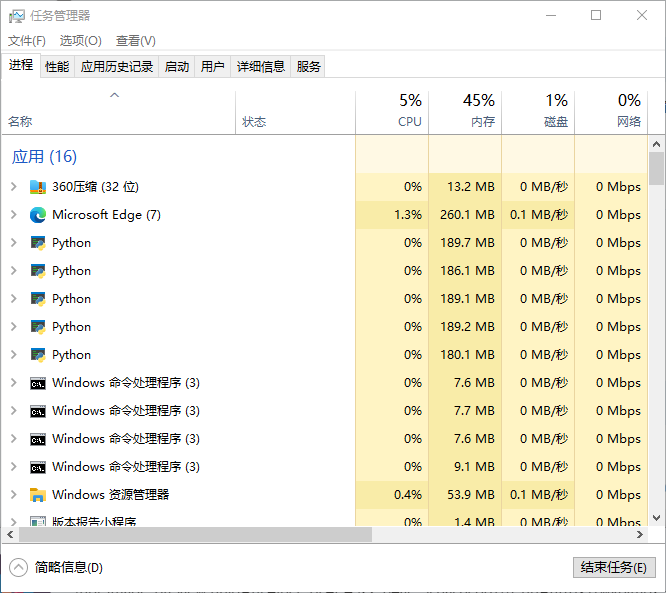Expand the Windows 资源管理器 process entry
This screenshot has height=593, width=666.
click(x=13, y=495)
